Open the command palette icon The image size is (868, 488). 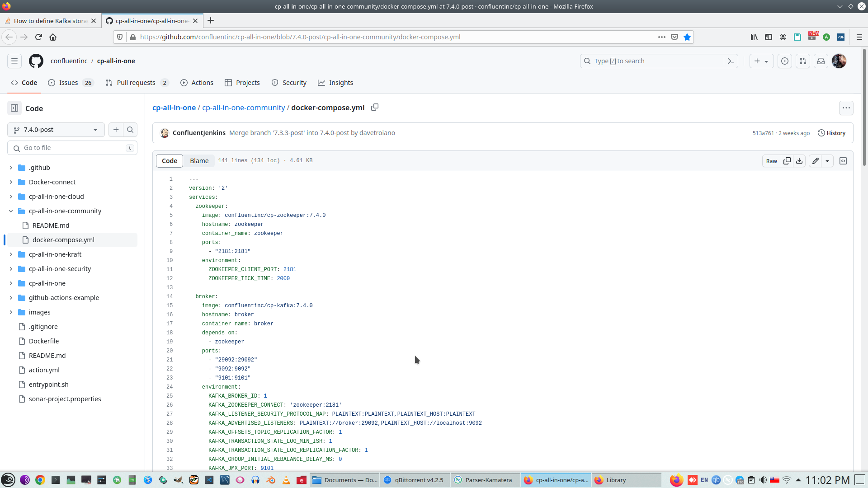[x=731, y=61]
